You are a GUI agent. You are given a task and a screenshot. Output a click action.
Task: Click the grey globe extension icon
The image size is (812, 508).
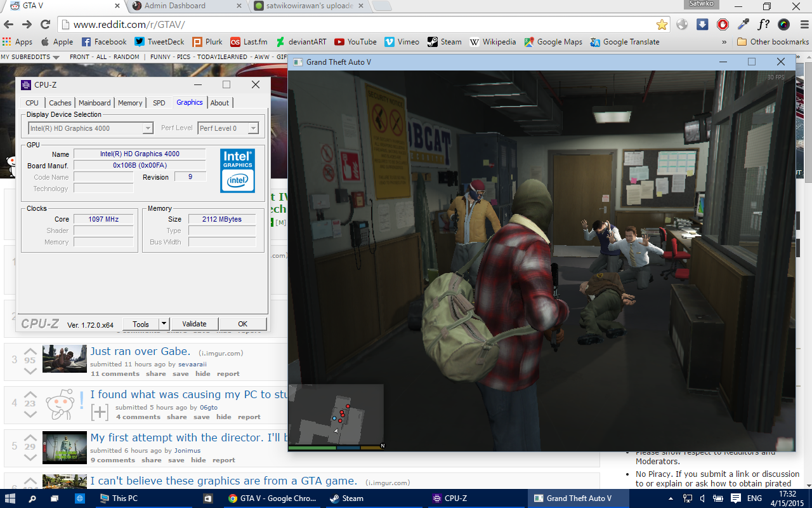[682, 25]
